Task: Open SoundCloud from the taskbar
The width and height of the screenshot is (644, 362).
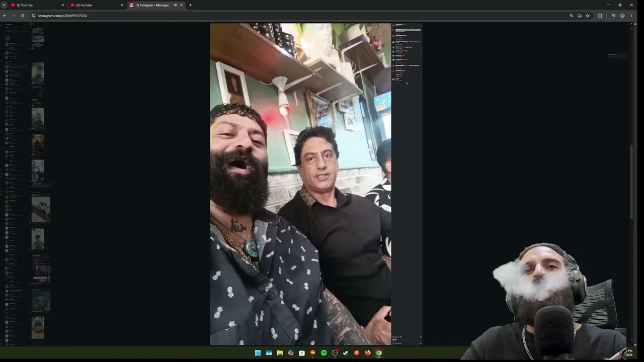Action: (313, 353)
